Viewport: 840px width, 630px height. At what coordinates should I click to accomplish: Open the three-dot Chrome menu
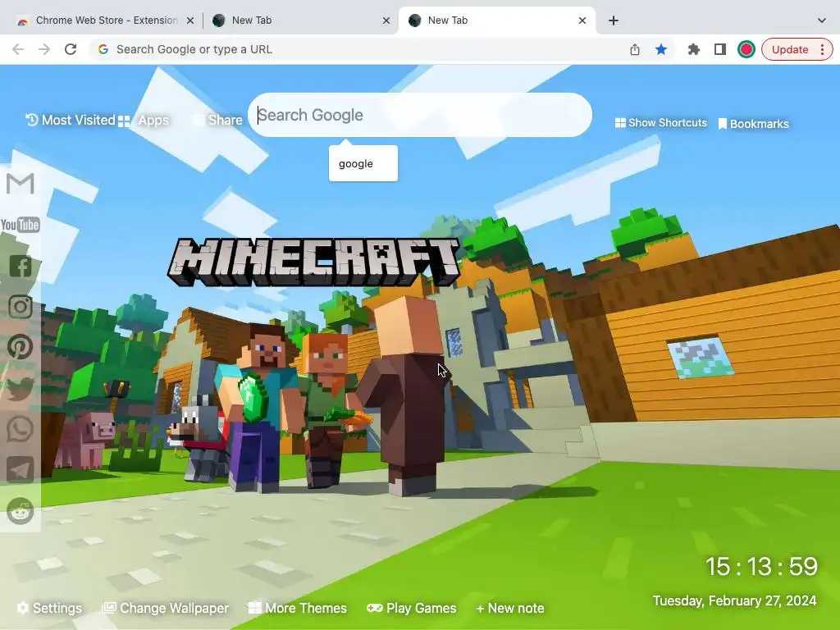(x=822, y=49)
